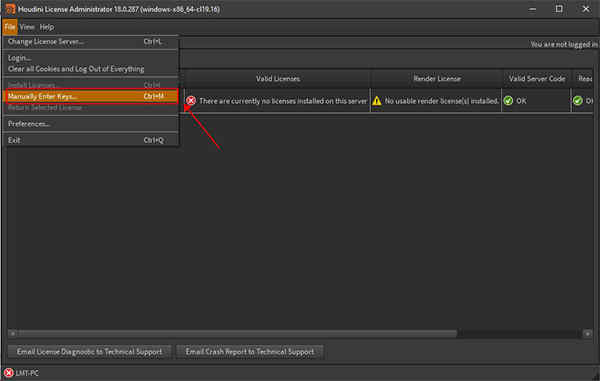Open the View menu
600x381 pixels.
pos(27,27)
